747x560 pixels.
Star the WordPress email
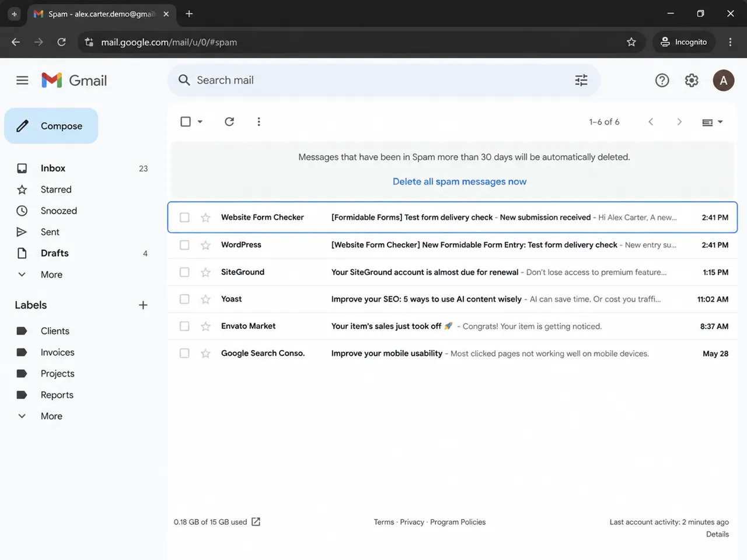point(205,245)
